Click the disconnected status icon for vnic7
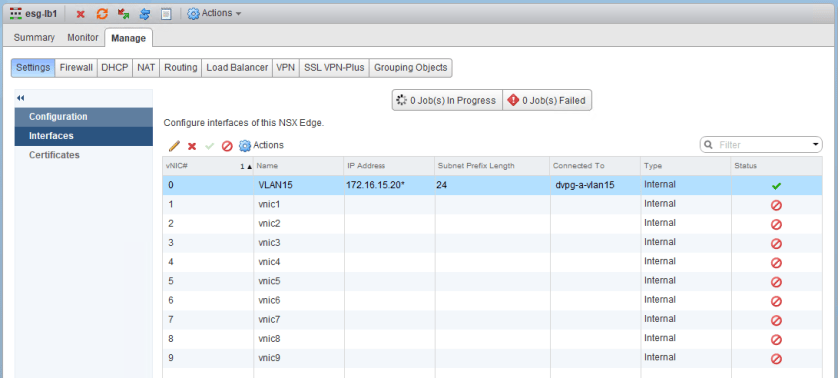The height and width of the screenshot is (378, 838). point(777,321)
